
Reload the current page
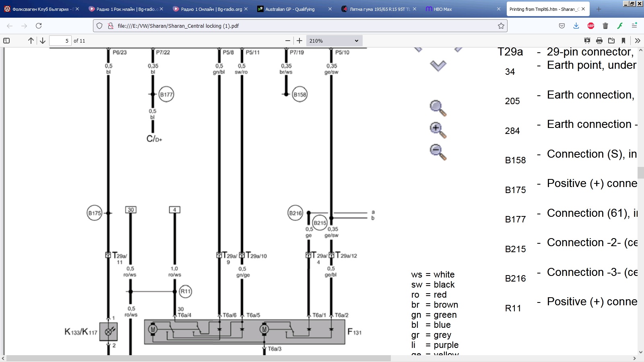(x=39, y=26)
